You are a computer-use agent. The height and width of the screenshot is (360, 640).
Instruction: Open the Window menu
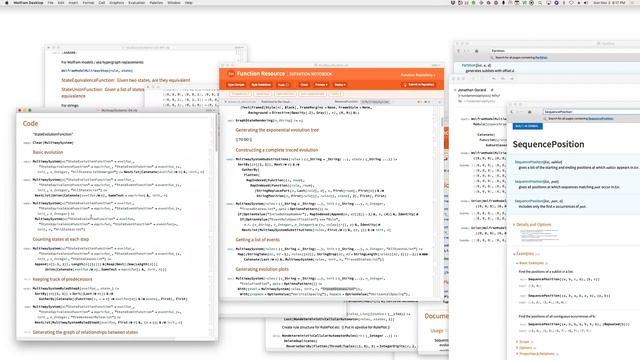174,3
